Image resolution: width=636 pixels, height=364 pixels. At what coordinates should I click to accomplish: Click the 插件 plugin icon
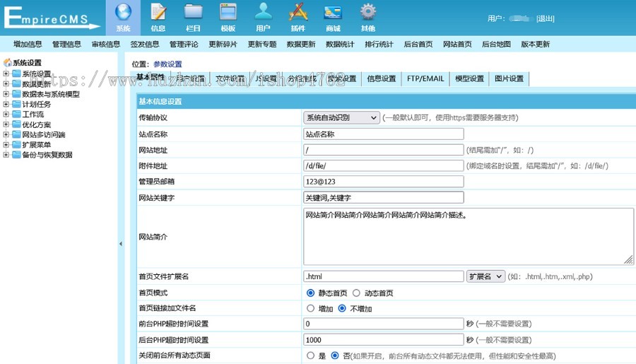pos(298,13)
